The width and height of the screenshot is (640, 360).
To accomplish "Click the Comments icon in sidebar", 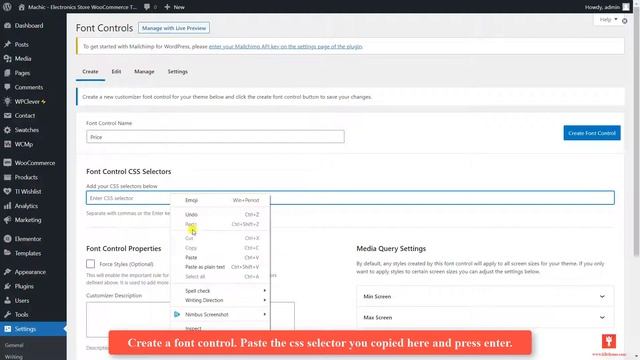I will click(7, 87).
